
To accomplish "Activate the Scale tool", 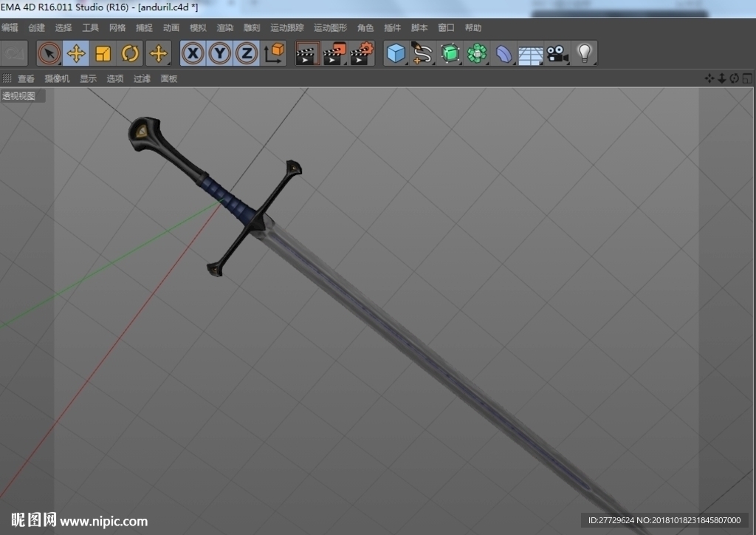I will [x=103, y=53].
